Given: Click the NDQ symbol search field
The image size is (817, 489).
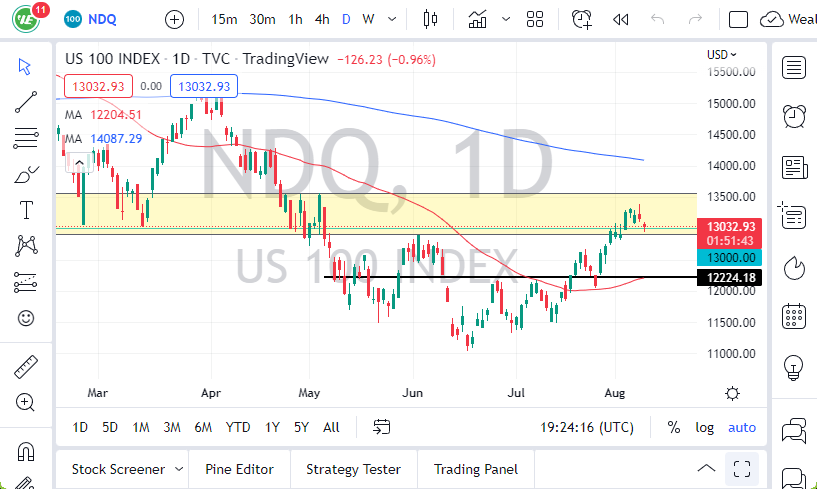Looking at the screenshot, I should click(105, 19).
